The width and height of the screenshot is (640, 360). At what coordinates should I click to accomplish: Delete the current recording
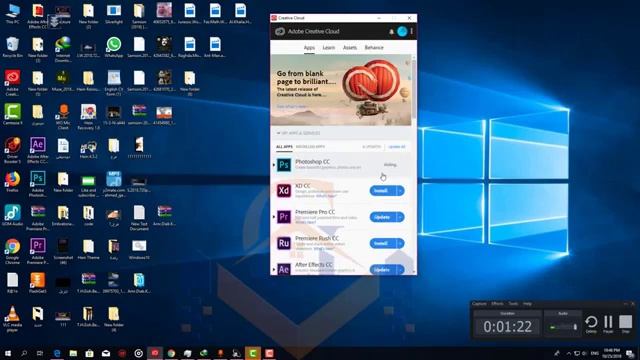(591, 324)
